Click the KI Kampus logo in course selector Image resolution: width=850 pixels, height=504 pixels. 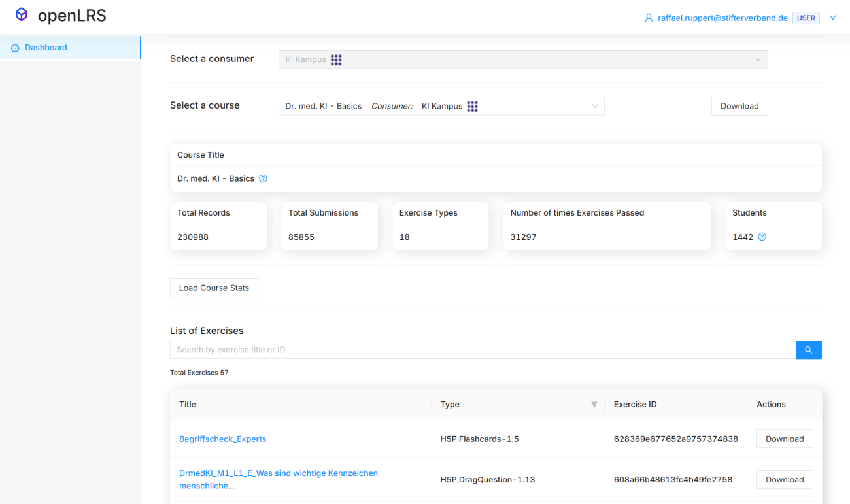pos(472,106)
